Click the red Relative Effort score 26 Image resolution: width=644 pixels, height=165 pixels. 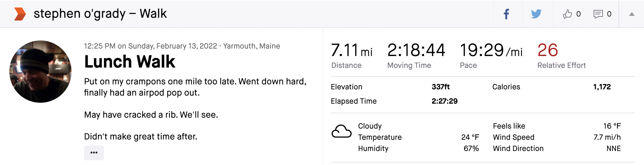(x=548, y=50)
